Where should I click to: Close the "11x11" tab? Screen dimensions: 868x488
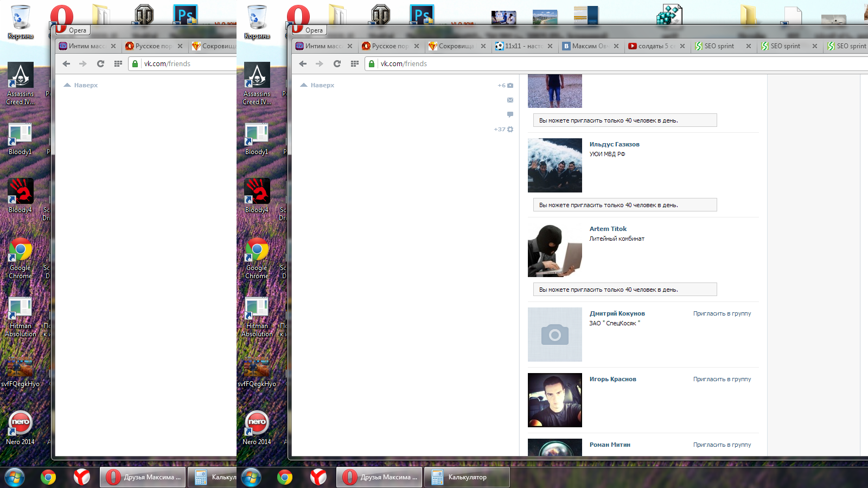pos(550,46)
